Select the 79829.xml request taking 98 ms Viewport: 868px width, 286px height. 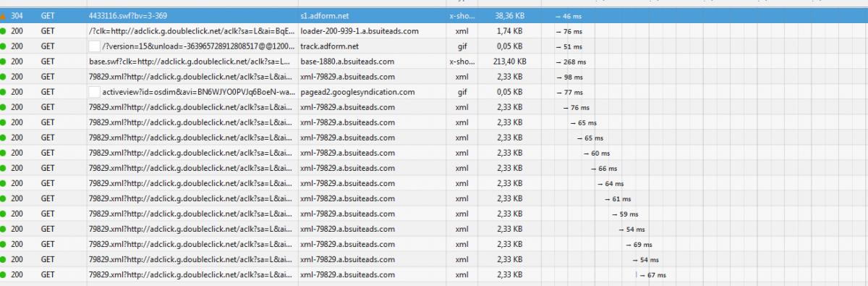click(191, 77)
